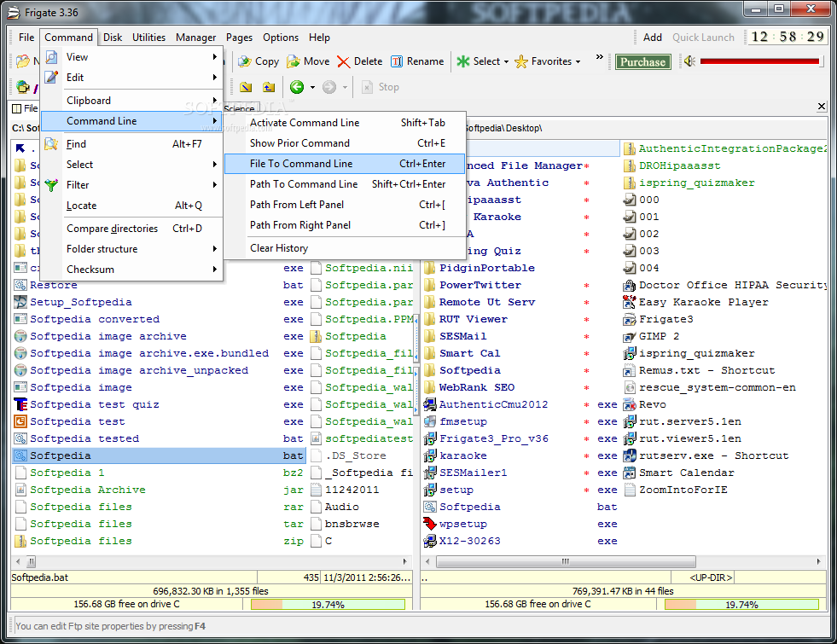Click the Revo shortcut icon
837x644 pixels.
pos(630,404)
